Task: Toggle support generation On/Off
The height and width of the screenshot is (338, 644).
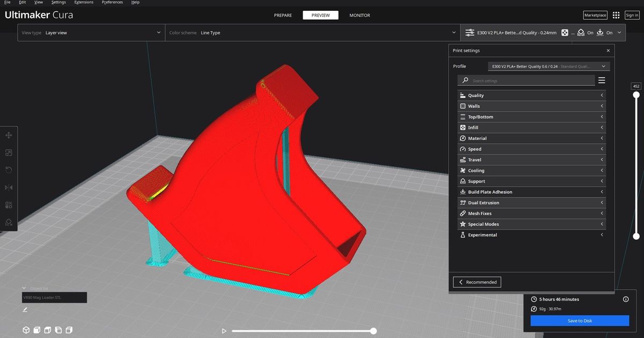Action: 586,33
